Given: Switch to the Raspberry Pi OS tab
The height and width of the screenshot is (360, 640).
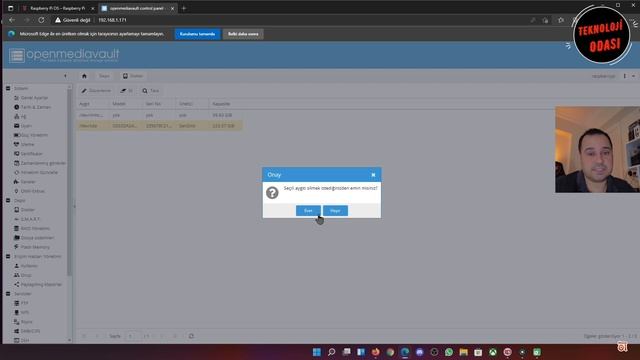Looking at the screenshot, I should pos(58,8).
